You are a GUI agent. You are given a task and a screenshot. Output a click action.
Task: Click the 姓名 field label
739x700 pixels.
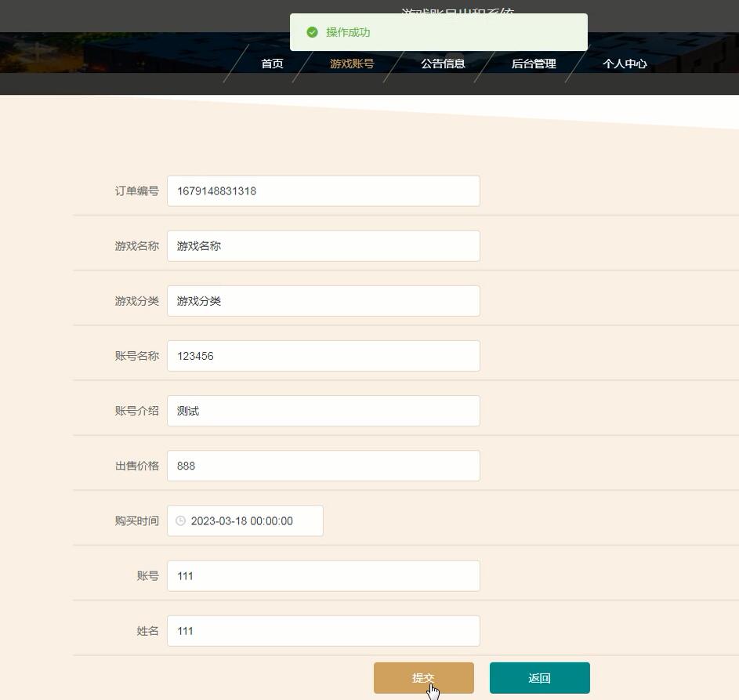147,631
